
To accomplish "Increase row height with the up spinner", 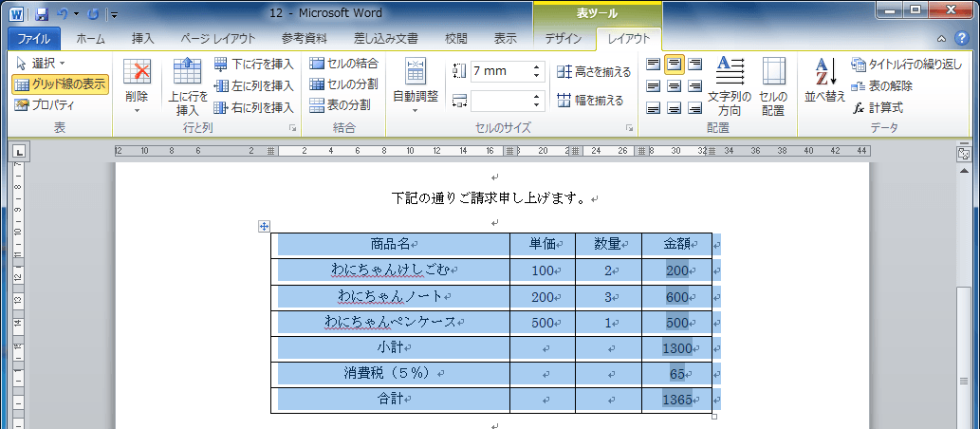I will tap(536, 67).
